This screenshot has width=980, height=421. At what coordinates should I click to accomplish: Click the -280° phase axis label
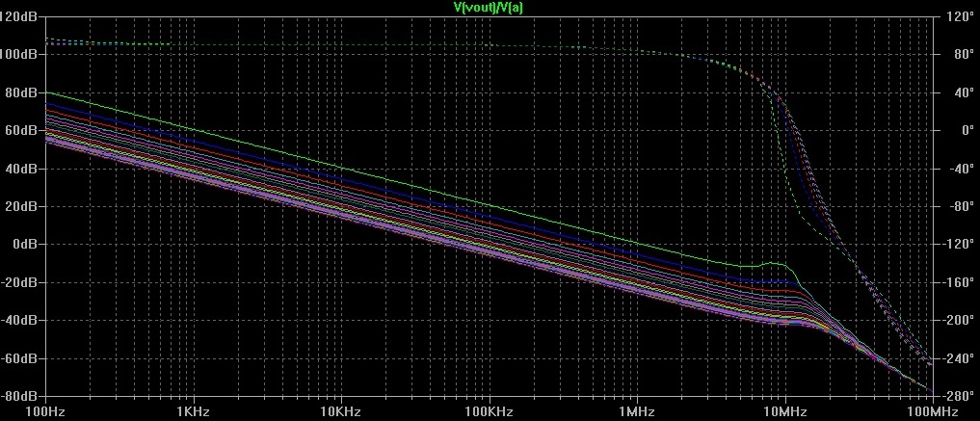[x=957, y=397]
